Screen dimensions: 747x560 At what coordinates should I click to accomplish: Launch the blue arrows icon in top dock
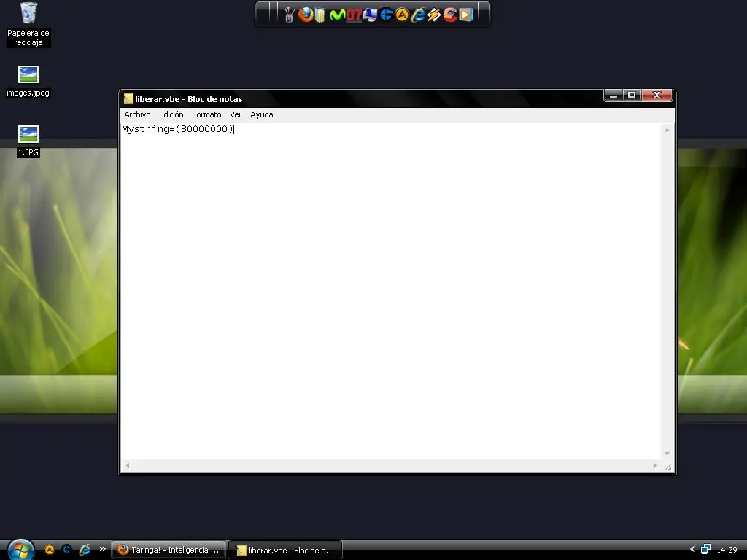[x=387, y=15]
